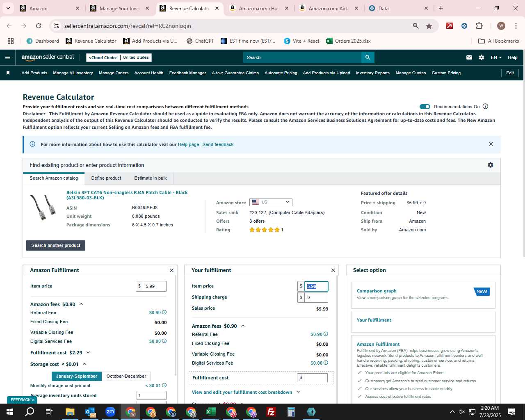
Task: Open Outlook from the taskbar
Action: point(90,412)
